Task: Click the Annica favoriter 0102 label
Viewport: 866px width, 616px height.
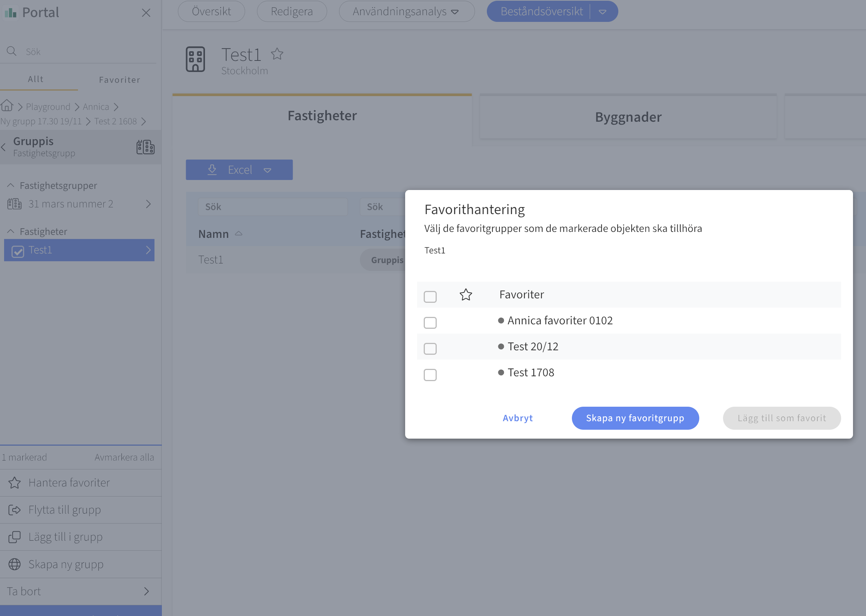Action: coord(560,321)
